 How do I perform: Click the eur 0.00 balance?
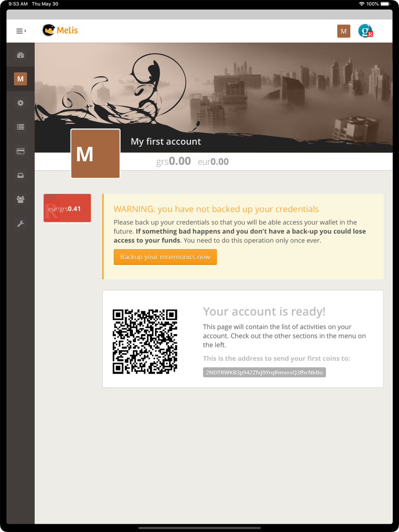point(213,162)
